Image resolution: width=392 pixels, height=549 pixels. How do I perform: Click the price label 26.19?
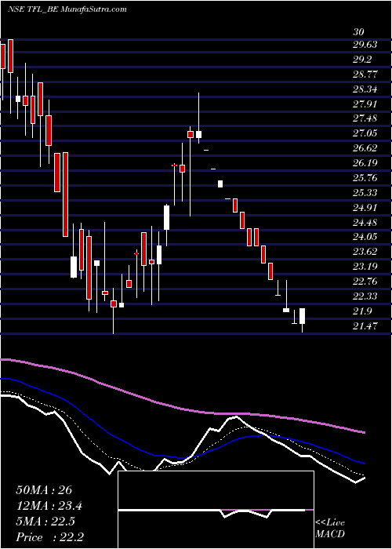pos(365,163)
